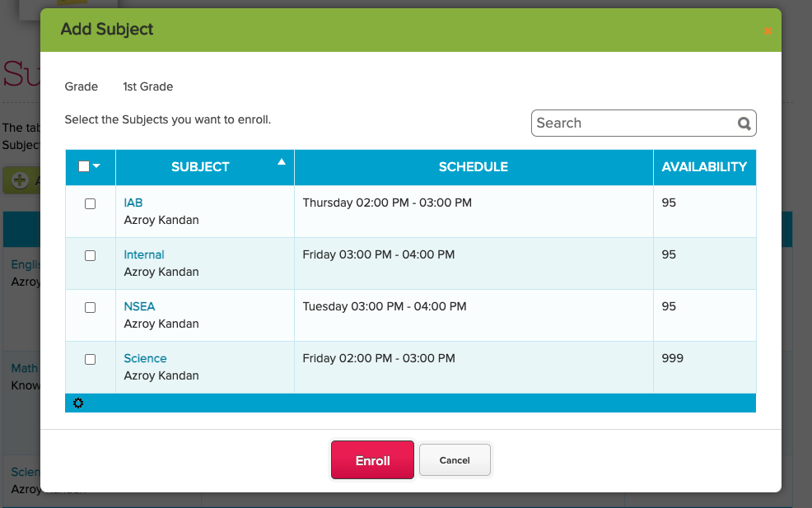
Task: Open the select-all dropdown arrow
Action: [96, 165]
